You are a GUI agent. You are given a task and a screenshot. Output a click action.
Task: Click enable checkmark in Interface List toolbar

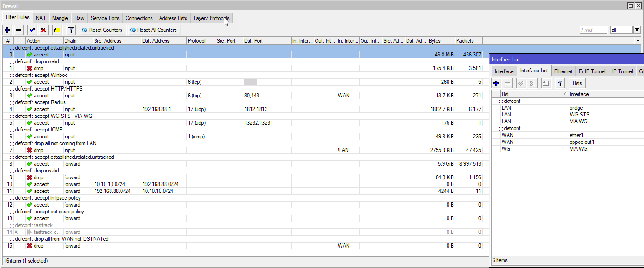(x=521, y=83)
